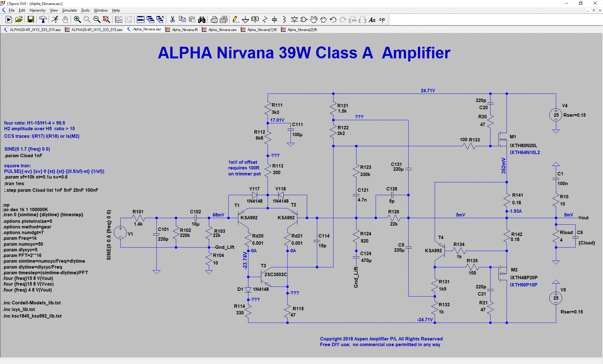603x364 pixels.
Task: Open the Help menu
Action: click(x=116, y=10)
